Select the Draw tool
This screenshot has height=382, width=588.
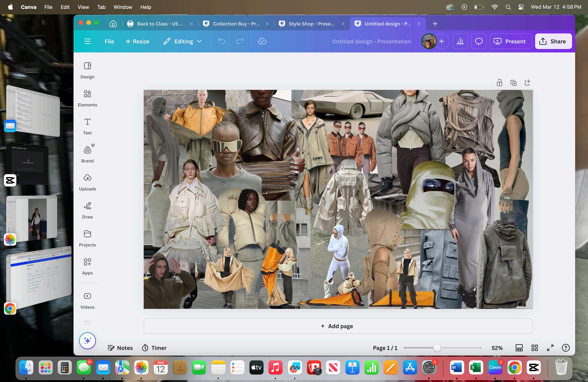(x=87, y=210)
